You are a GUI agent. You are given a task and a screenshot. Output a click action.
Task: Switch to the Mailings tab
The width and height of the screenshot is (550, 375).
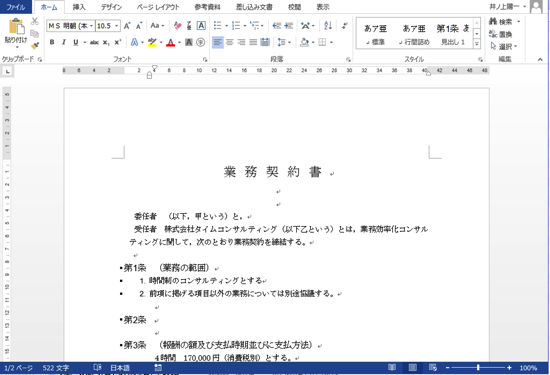pos(254,7)
